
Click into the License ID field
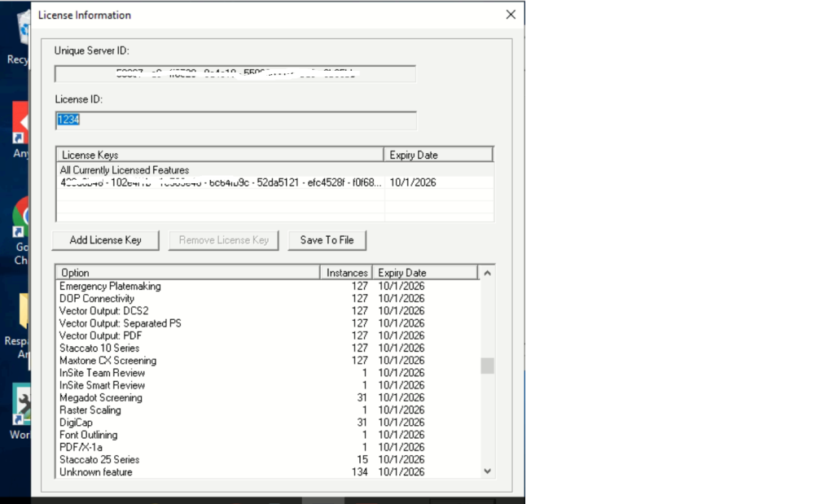(x=235, y=121)
